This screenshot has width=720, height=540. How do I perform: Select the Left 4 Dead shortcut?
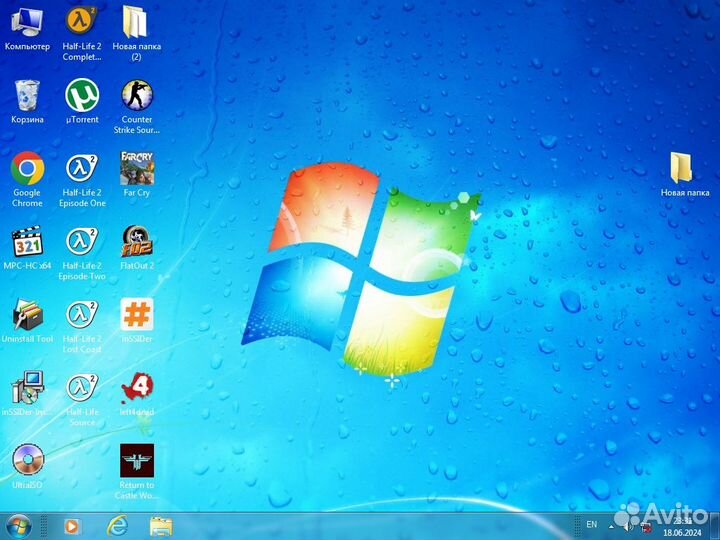[137, 387]
